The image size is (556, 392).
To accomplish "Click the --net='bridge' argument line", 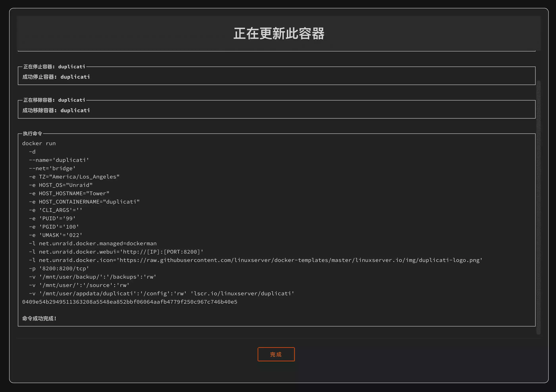I will coord(52,168).
